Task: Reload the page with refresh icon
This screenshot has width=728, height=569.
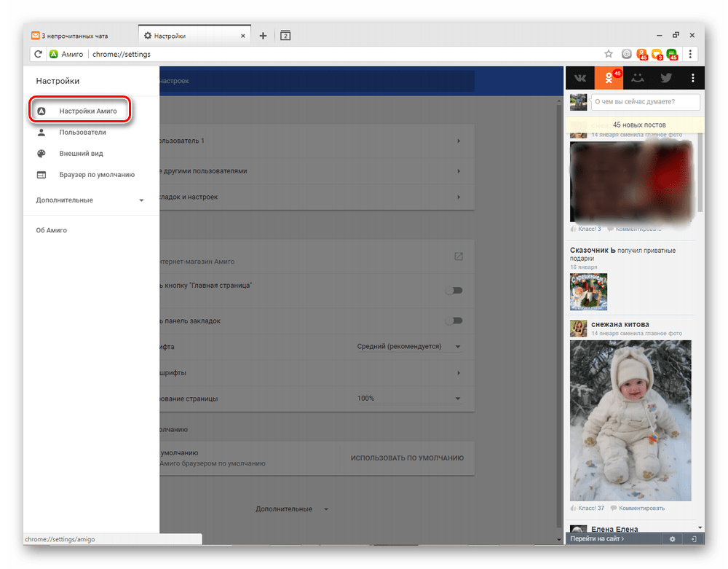Action: coord(38,54)
